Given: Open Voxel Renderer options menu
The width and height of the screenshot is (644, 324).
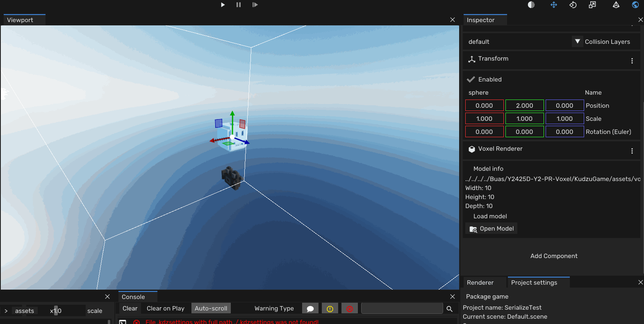Looking at the screenshot, I should coord(632,151).
